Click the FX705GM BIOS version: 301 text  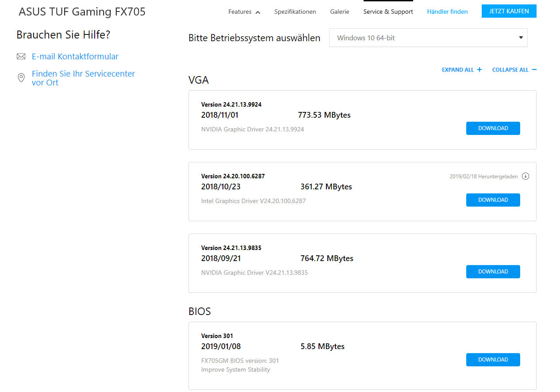pyautogui.click(x=240, y=361)
